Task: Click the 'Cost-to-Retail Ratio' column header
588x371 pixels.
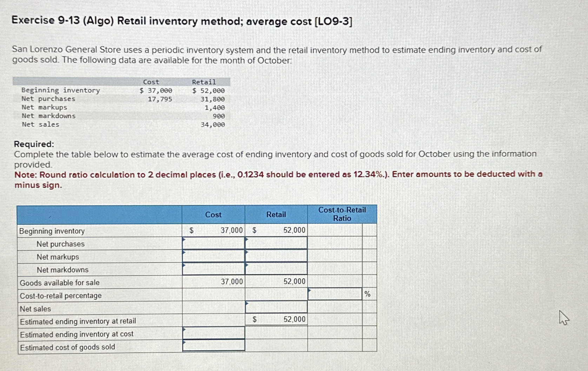Action: coord(342,214)
